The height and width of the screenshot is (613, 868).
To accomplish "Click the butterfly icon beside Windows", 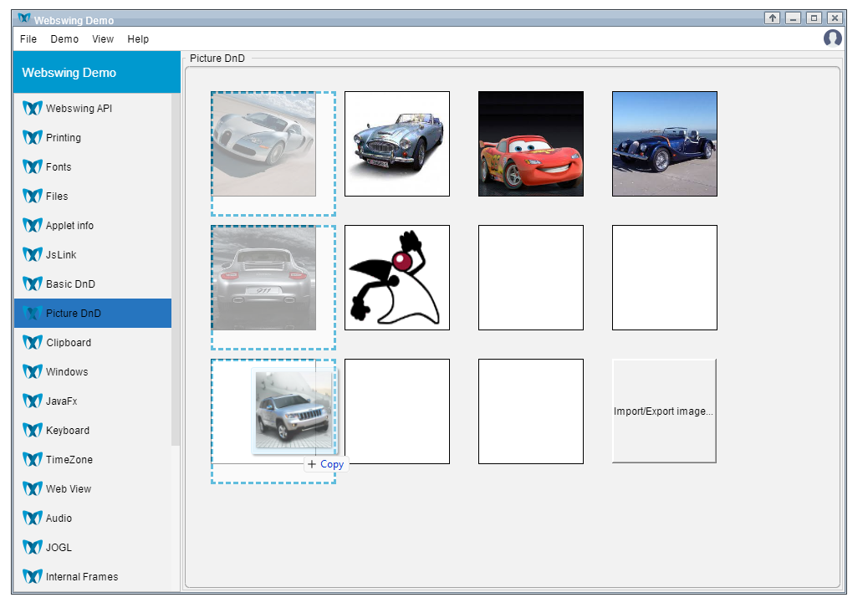I will point(33,371).
